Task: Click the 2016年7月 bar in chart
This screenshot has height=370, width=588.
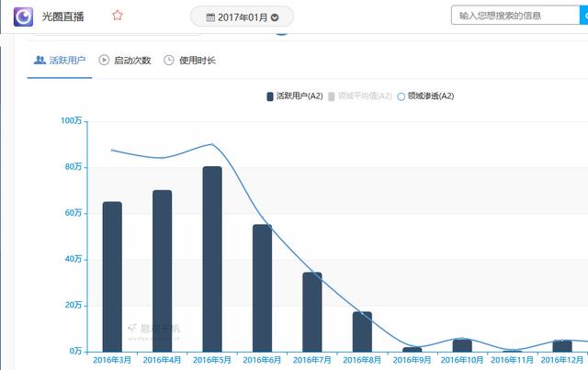Action: pyautogui.click(x=312, y=312)
